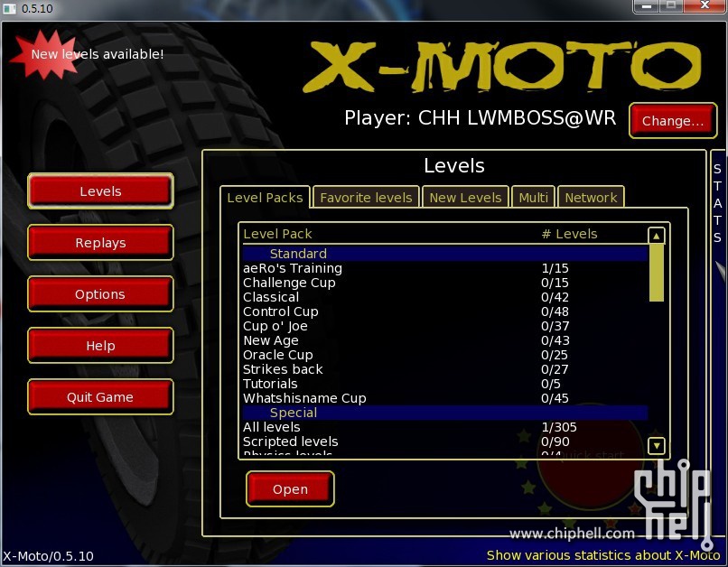Select Scripted levels pack
This screenshot has width=728, height=567.
click(444, 442)
